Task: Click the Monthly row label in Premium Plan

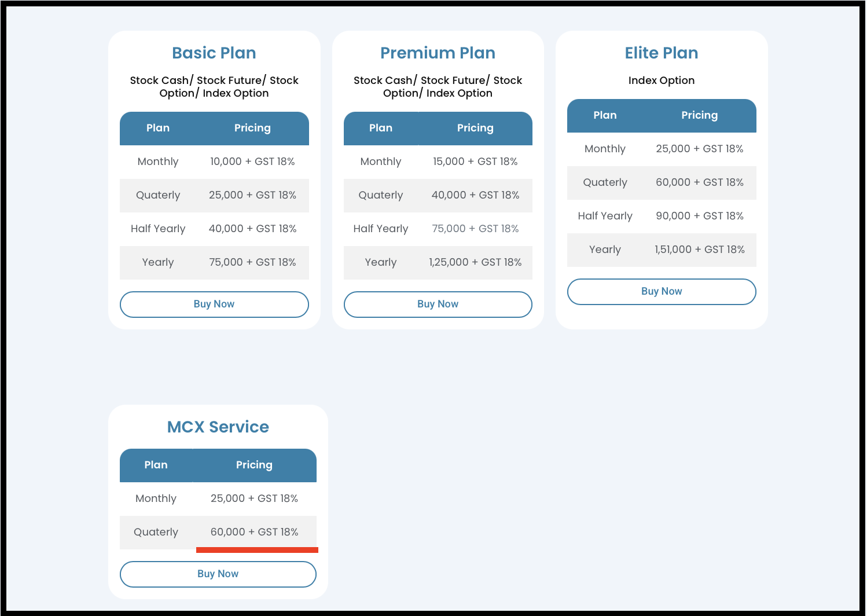Action: (x=381, y=162)
